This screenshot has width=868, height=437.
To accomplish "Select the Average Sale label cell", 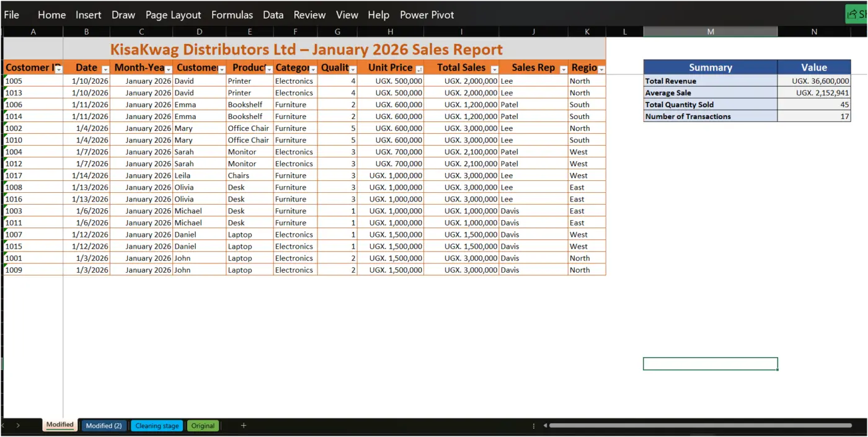I will [x=711, y=93].
